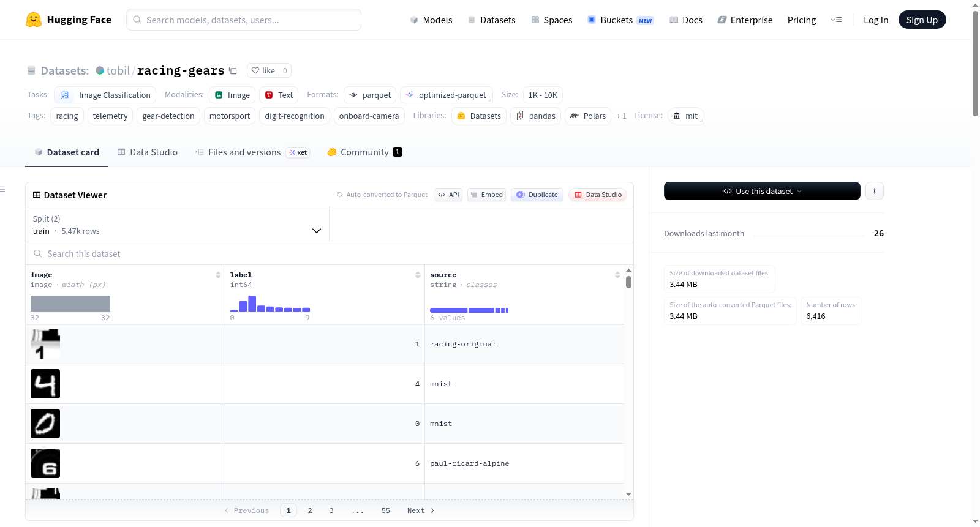Screen dimensions: 980x527
Task: Open the three-dot menu beside Use this dataset
Action: pos(875,191)
